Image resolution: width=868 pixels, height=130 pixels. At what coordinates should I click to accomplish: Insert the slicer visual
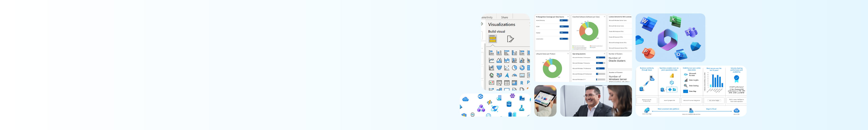pyautogui.click(x=499, y=83)
